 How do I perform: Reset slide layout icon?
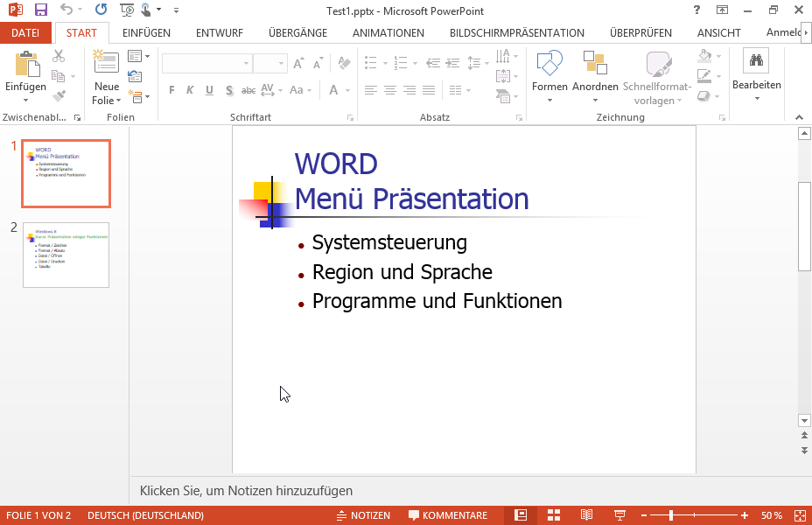coord(135,76)
